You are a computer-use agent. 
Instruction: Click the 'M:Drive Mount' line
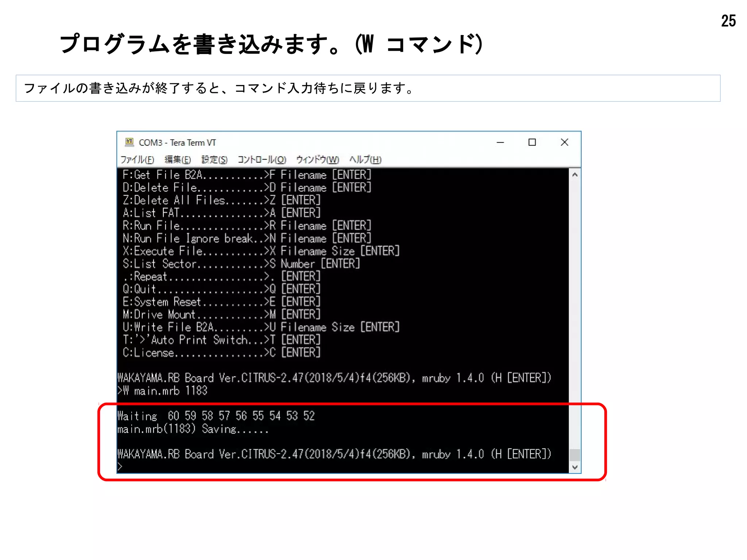pyautogui.click(x=221, y=314)
